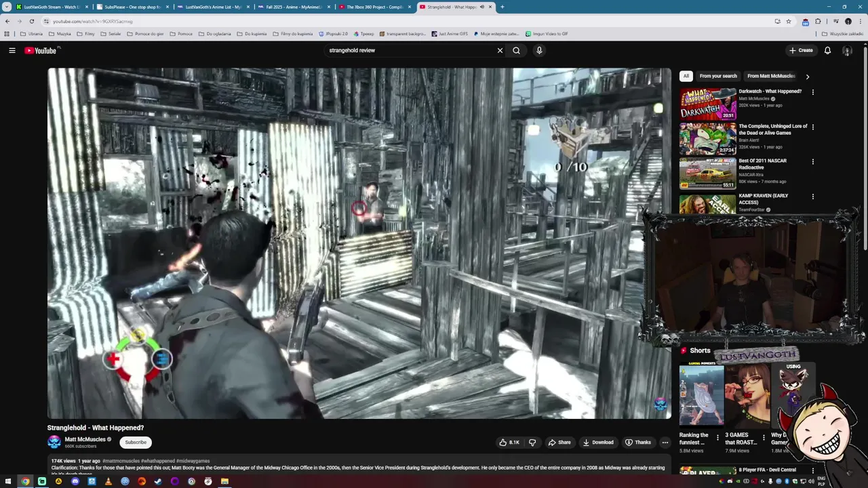
Task: Open the 3 GAMES that ROAST short menu
Action: [x=764, y=438]
